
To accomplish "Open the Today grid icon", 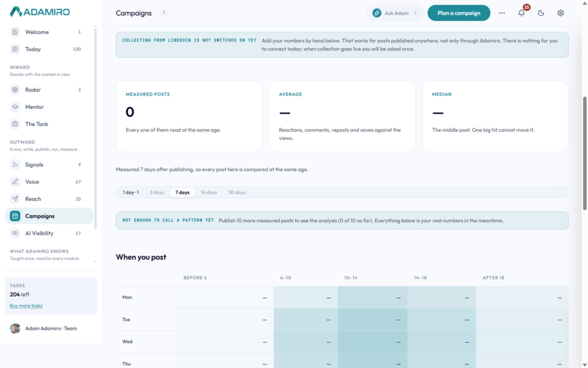I will [x=15, y=49].
